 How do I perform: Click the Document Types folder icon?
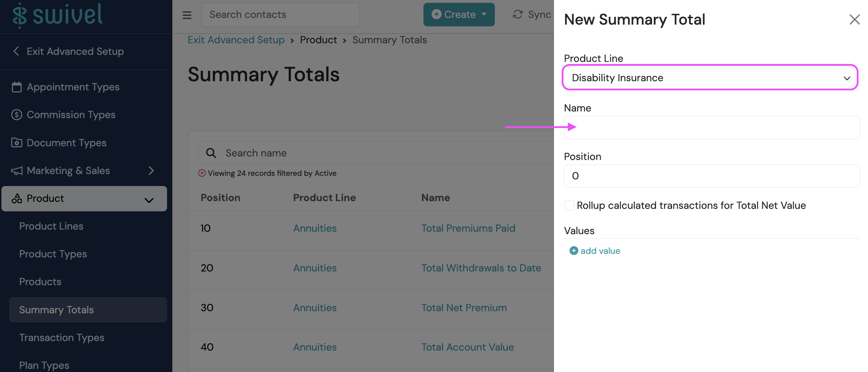coord(17,143)
